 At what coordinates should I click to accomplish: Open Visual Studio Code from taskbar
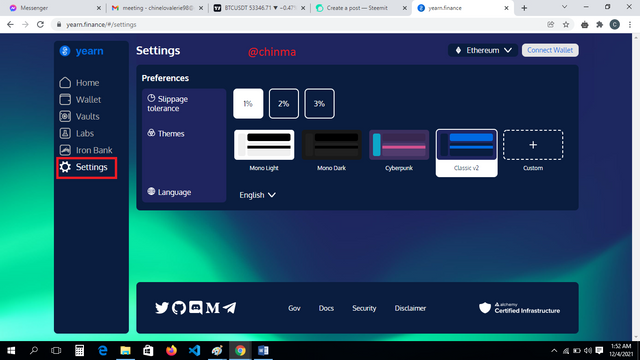click(194, 351)
